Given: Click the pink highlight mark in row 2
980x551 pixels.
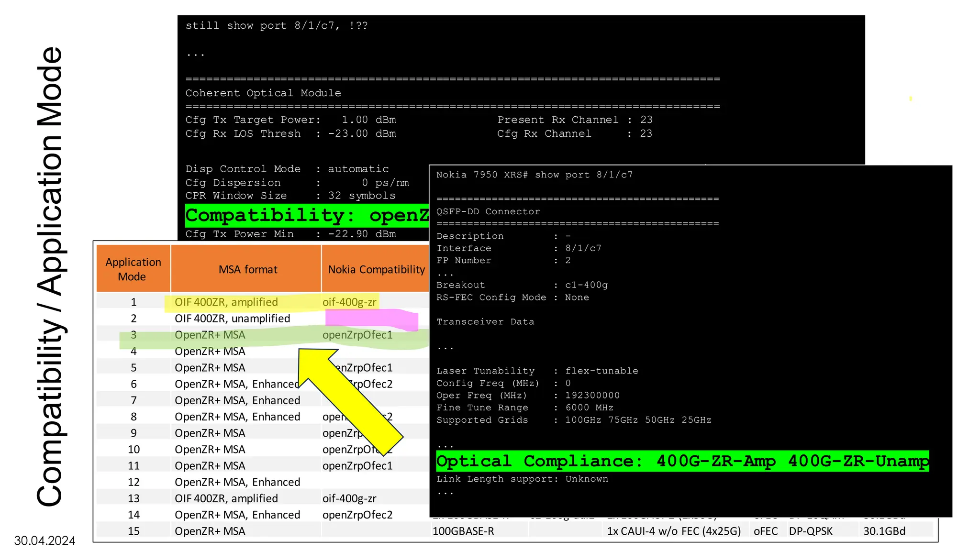Looking at the screenshot, I should [372, 320].
